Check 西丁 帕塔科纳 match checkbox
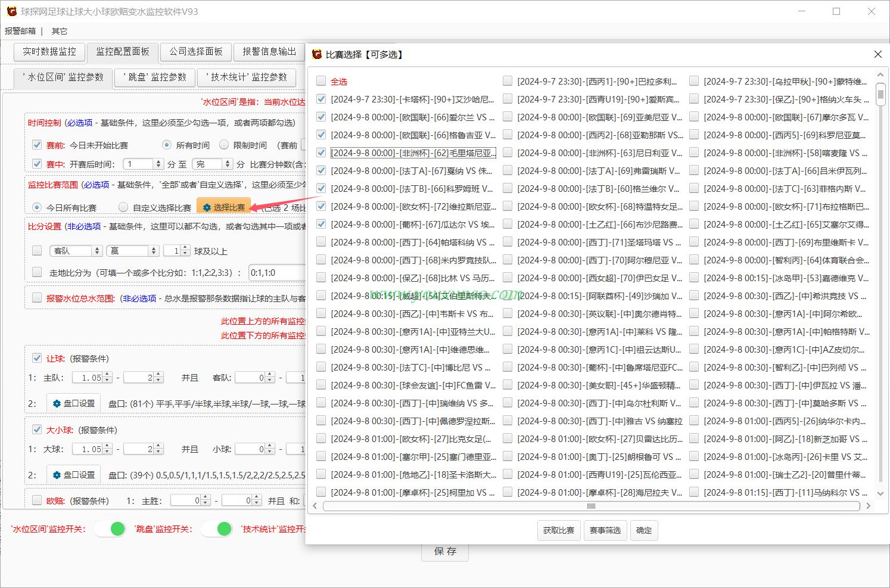The height and width of the screenshot is (588, 890). click(x=321, y=242)
